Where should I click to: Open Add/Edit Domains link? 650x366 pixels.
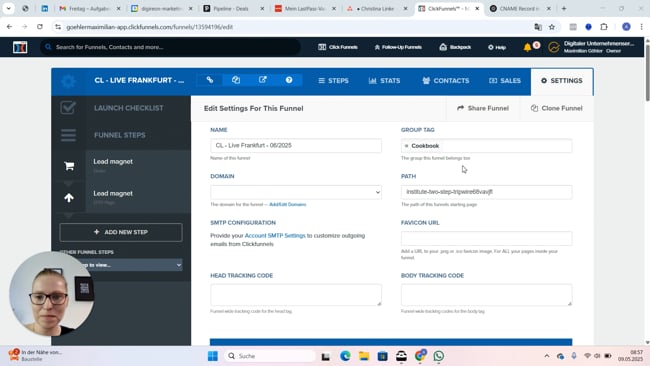[288, 204]
